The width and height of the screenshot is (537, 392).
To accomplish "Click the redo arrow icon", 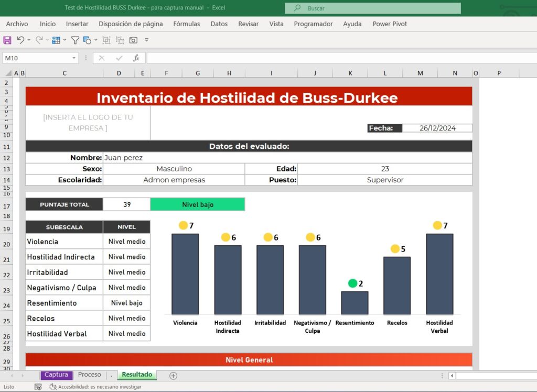I will click(x=39, y=40).
